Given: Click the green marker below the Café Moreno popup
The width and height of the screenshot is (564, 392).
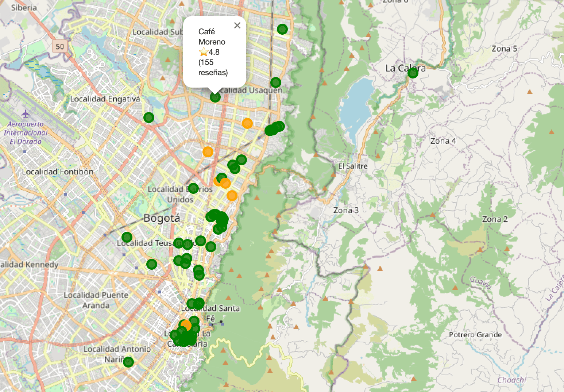Looking at the screenshot, I should [215, 97].
